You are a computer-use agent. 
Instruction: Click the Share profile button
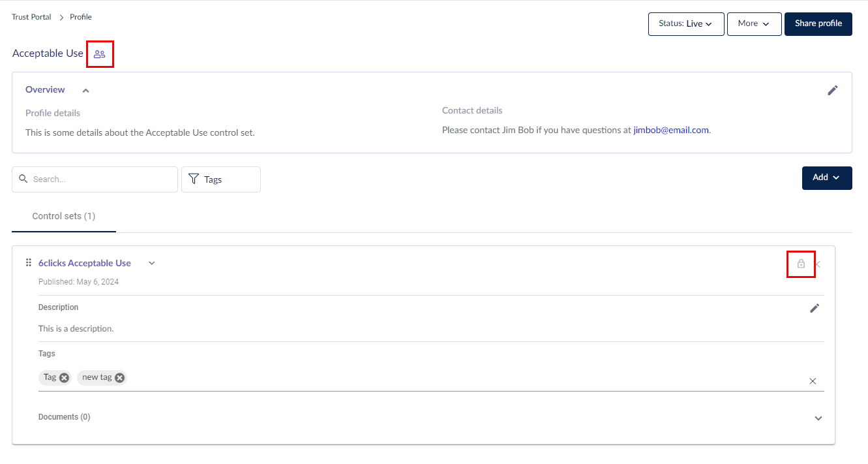point(818,23)
